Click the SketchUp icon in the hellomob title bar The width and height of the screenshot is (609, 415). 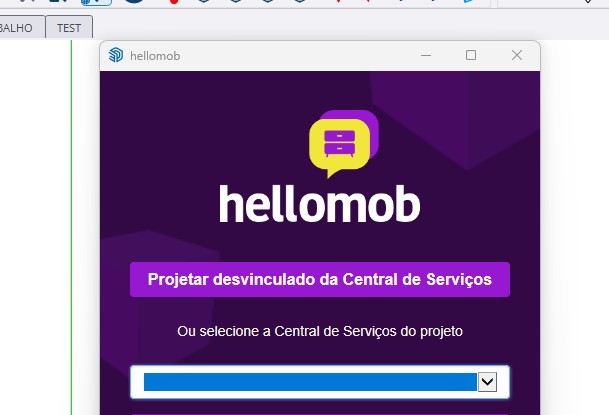[116, 55]
